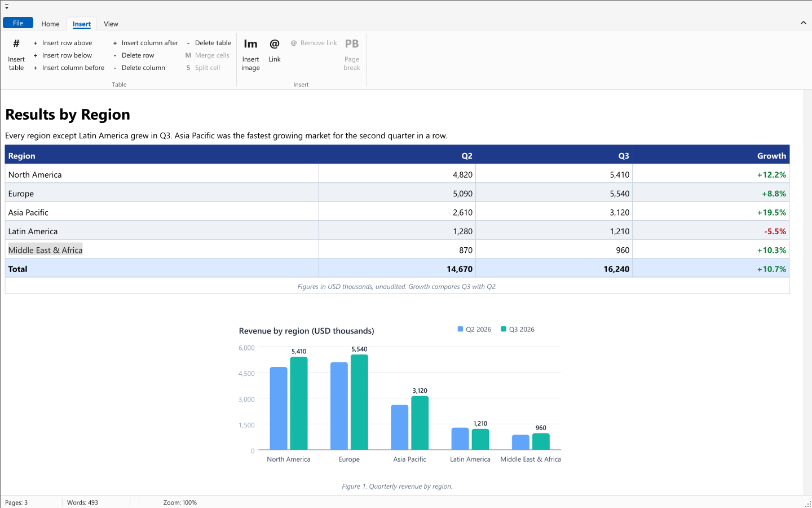Screen dimensions: 812x508
Task: Click the Middle East & Africa table cell
Action: click(x=162, y=250)
